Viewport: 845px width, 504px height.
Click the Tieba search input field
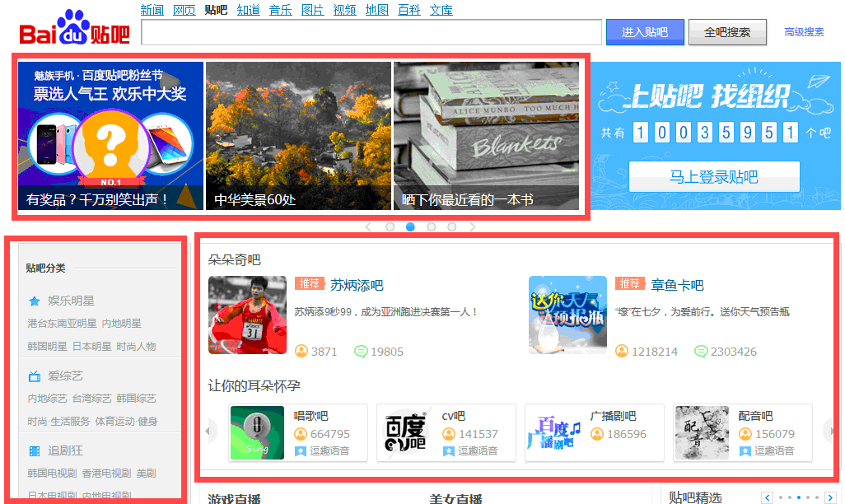pos(371,32)
